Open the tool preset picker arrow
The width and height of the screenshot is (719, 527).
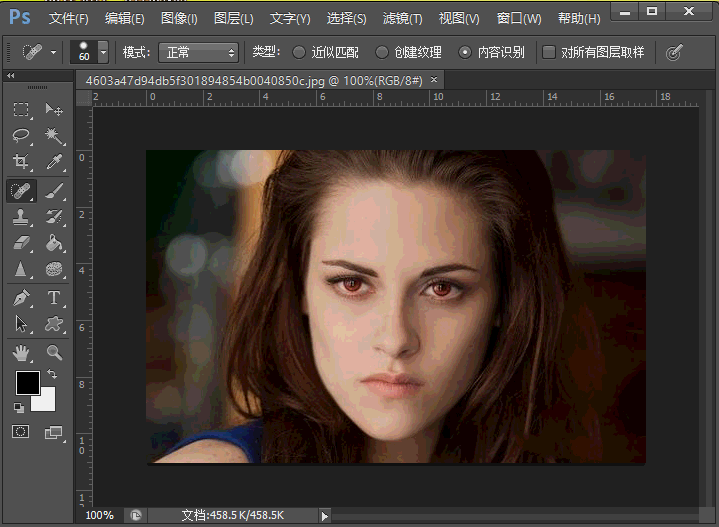[x=54, y=52]
